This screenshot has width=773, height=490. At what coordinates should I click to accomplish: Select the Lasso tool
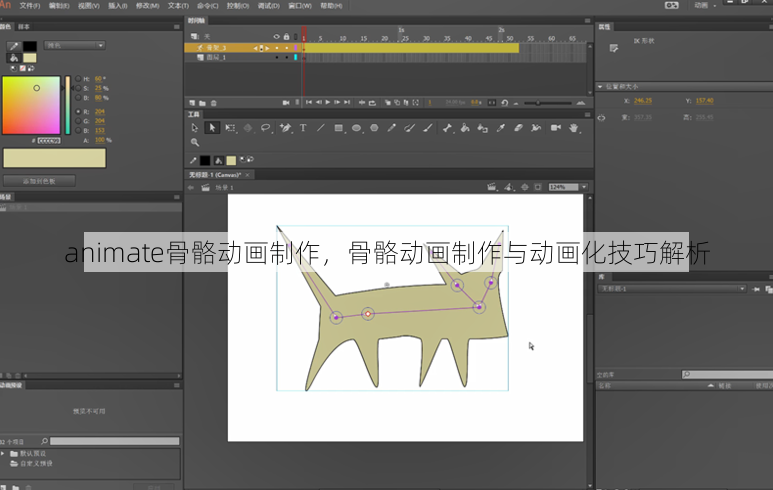pyautogui.click(x=266, y=128)
